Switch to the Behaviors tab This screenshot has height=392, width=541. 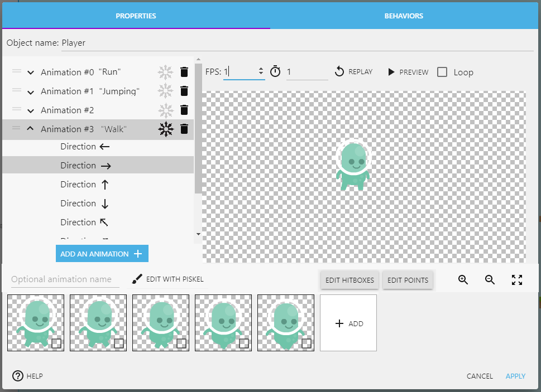coord(403,16)
